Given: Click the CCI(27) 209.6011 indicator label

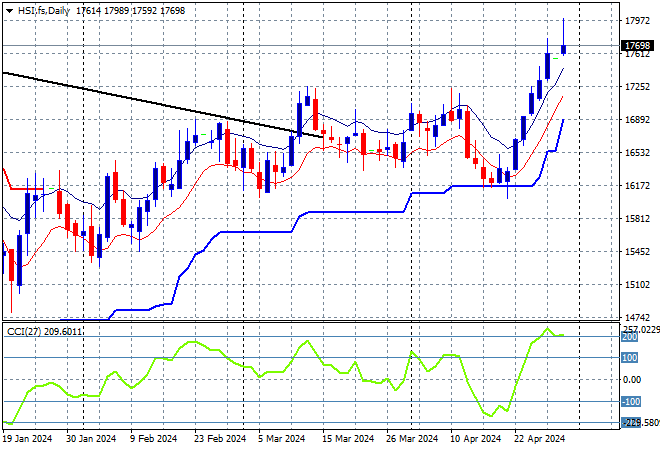Looking at the screenshot, I should [x=44, y=332].
